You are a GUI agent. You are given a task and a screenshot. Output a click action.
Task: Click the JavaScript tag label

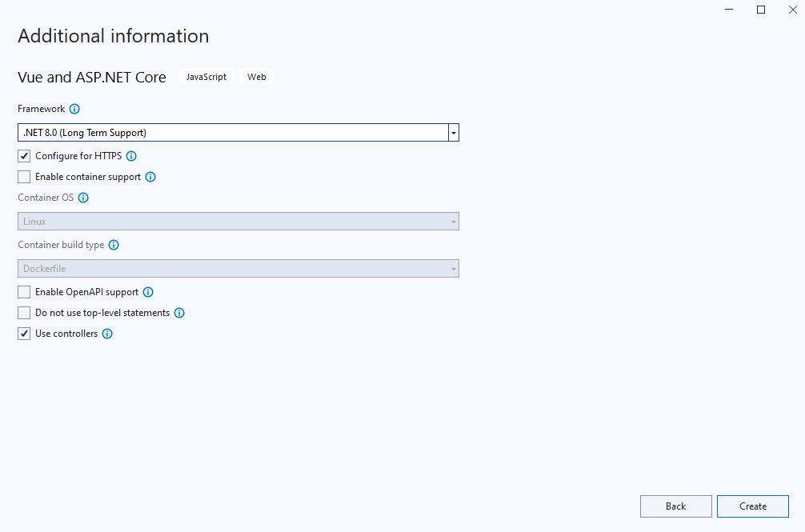[x=206, y=78]
